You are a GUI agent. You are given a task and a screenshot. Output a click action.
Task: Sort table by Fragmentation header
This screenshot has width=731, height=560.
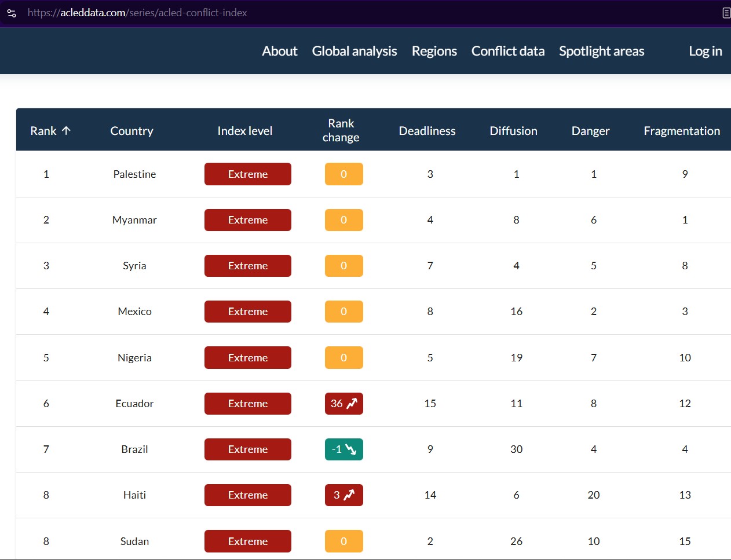point(682,131)
